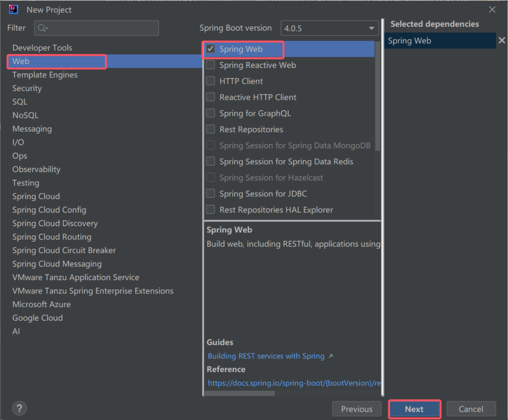Select the I/O category
This screenshot has width=508, height=420.
pos(18,142)
